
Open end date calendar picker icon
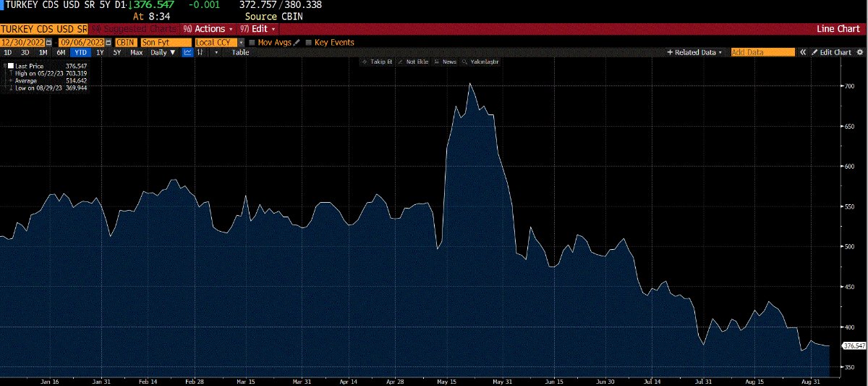pyautogui.click(x=109, y=43)
